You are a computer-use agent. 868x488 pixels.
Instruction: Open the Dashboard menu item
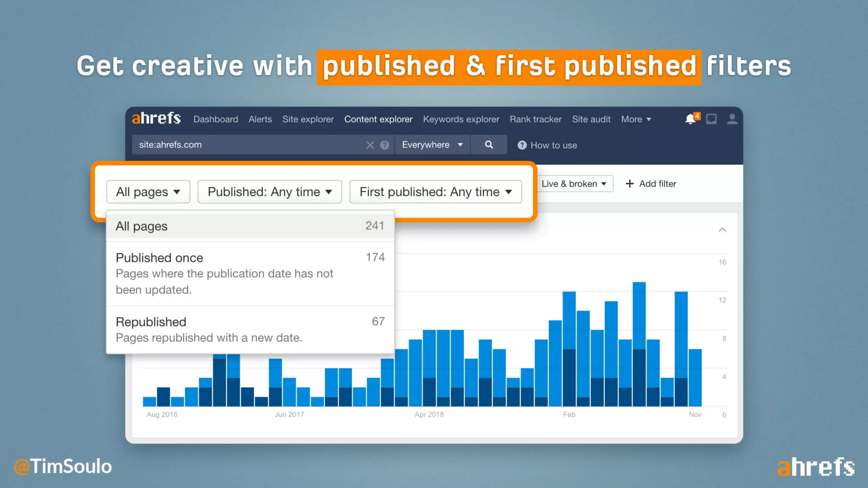point(216,119)
